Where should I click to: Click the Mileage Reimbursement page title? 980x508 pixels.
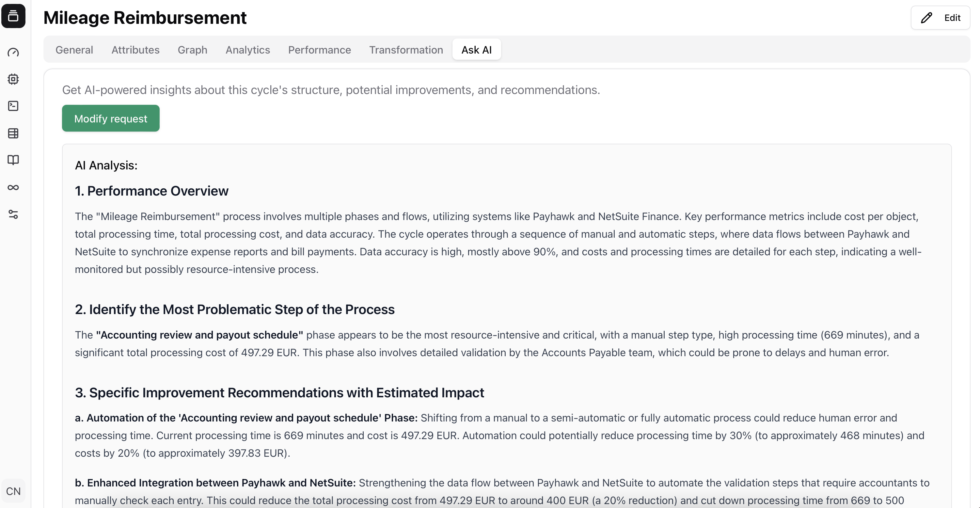point(145,18)
